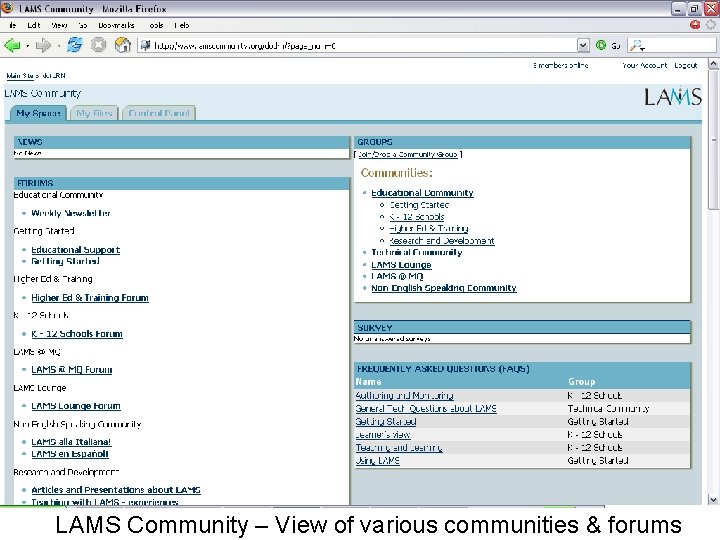
Task: Click the page icon in address bar
Action: pyautogui.click(x=146, y=45)
